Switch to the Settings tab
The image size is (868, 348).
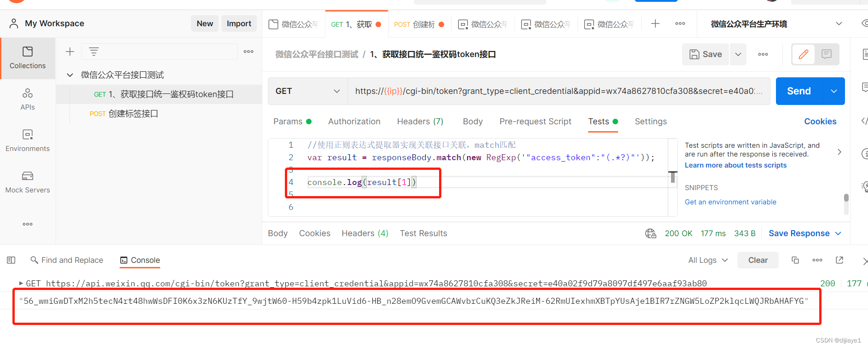point(651,122)
